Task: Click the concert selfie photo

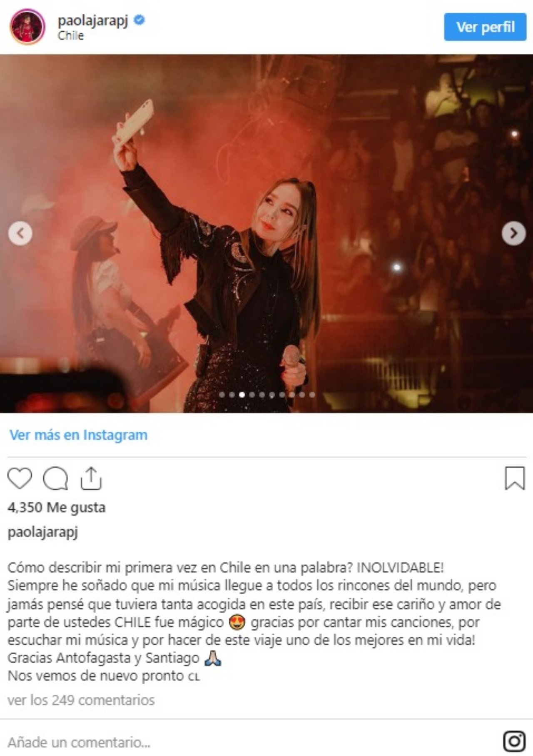Action: point(266,233)
